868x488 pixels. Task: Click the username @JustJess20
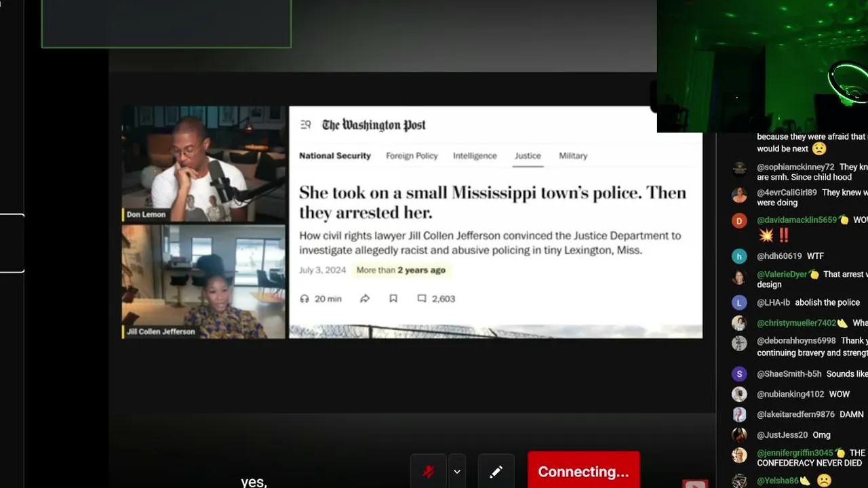(783, 435)
